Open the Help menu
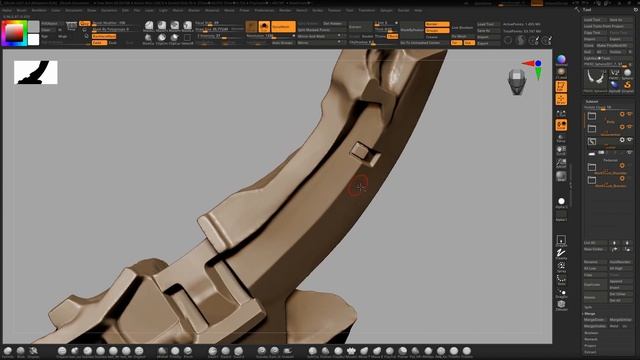Viewport: 640px width, 360px height. [418, 10]
